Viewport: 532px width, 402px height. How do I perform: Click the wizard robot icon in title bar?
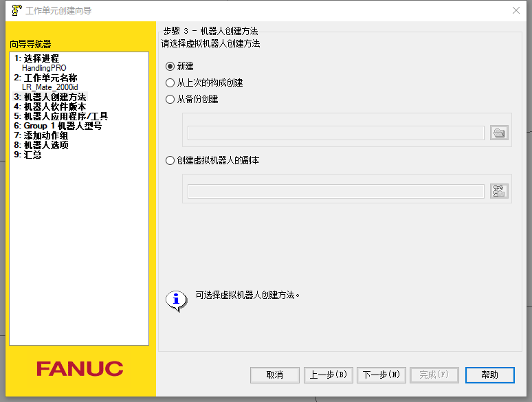16,10
